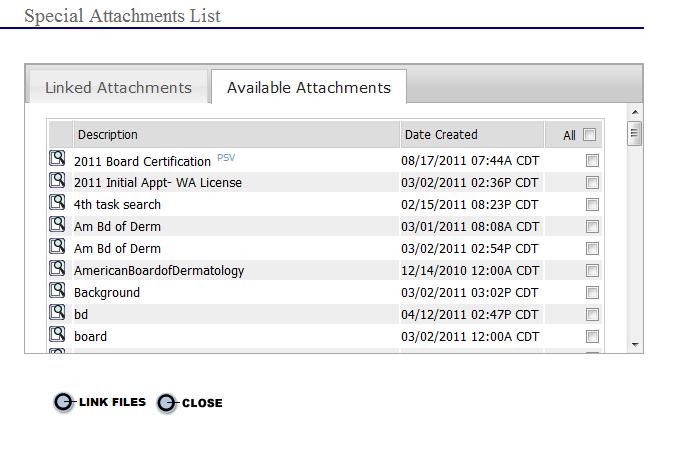The image size is (687, 449).
Task: Click view icon beside board attachment
Action: point(58,335)
